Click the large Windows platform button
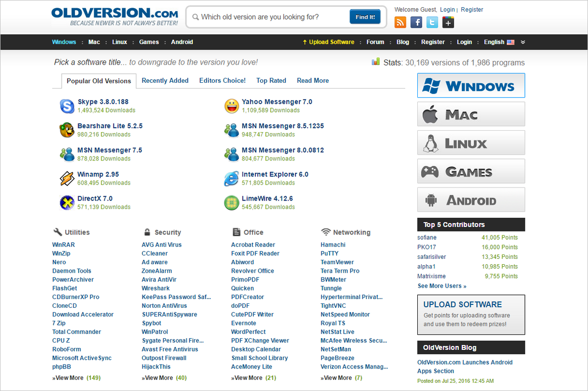 pos(471,86)
